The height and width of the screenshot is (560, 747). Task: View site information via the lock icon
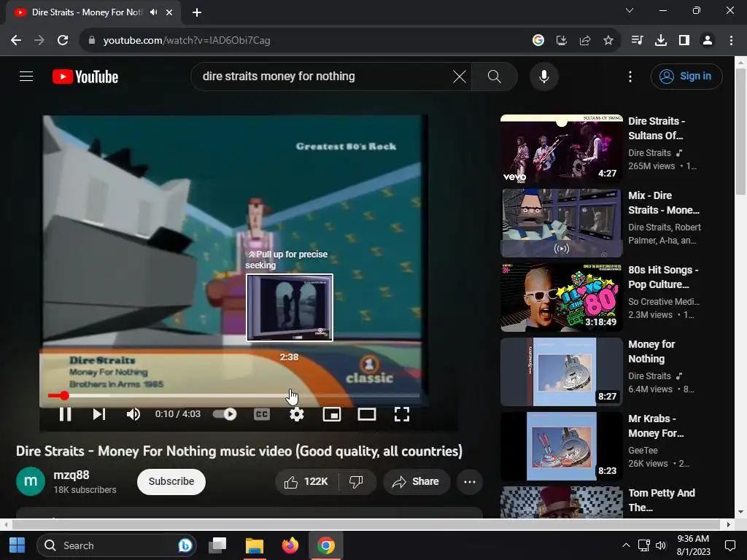(92, 41)
